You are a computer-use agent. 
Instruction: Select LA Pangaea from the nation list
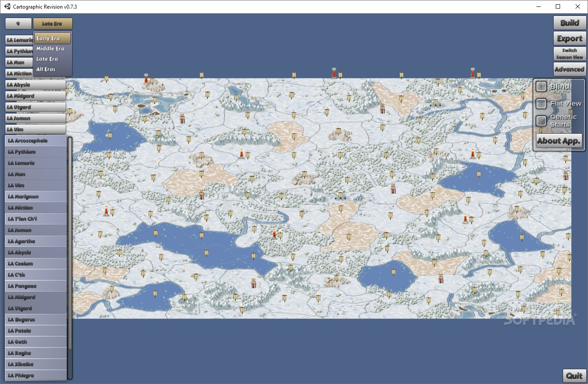click(36, 286)
